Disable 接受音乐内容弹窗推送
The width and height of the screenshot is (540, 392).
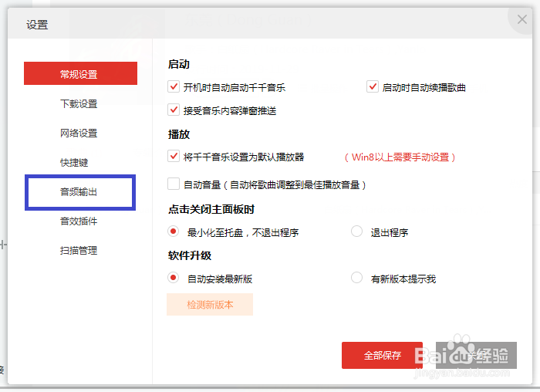[174, 110]
